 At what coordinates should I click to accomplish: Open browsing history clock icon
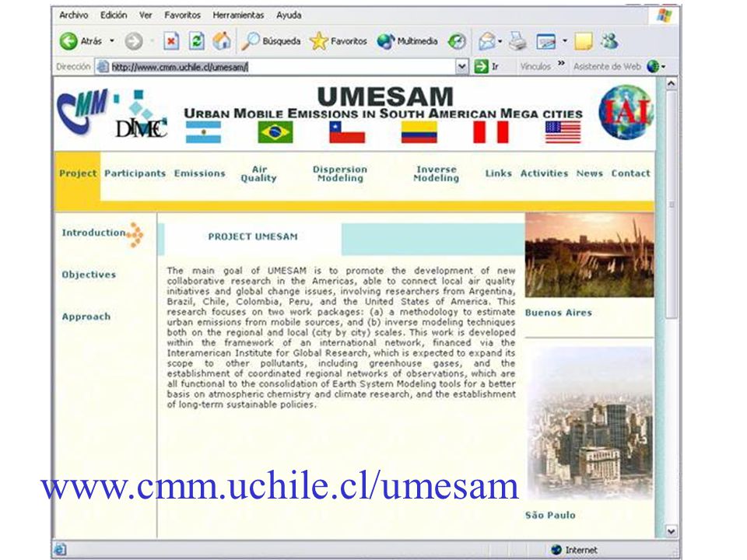(x=457, y=41)
